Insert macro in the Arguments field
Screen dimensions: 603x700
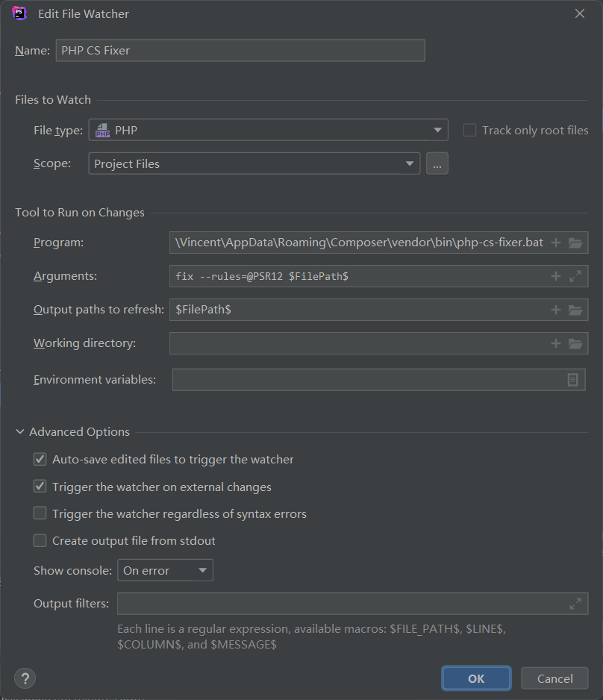click(555, 276)
